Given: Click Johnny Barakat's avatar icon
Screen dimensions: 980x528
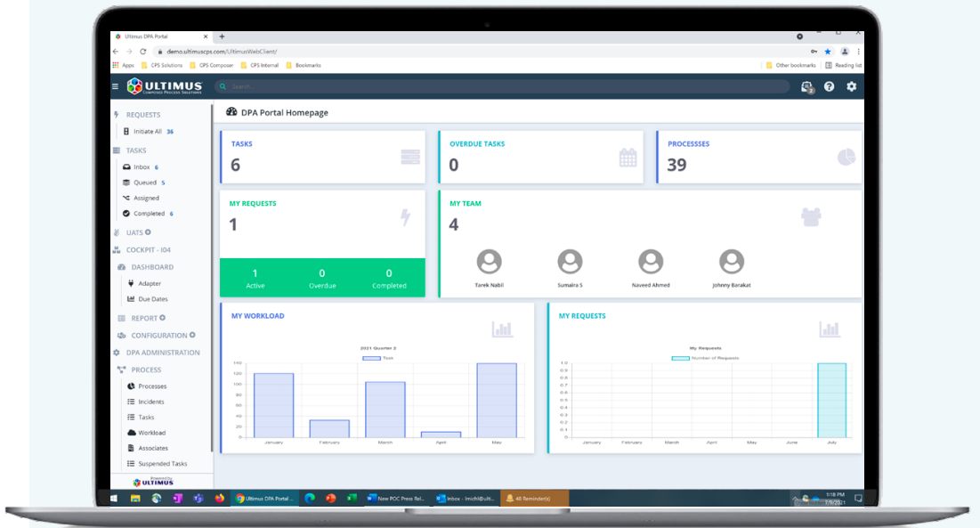Looking at the screenshot, I should coord(731,262).
